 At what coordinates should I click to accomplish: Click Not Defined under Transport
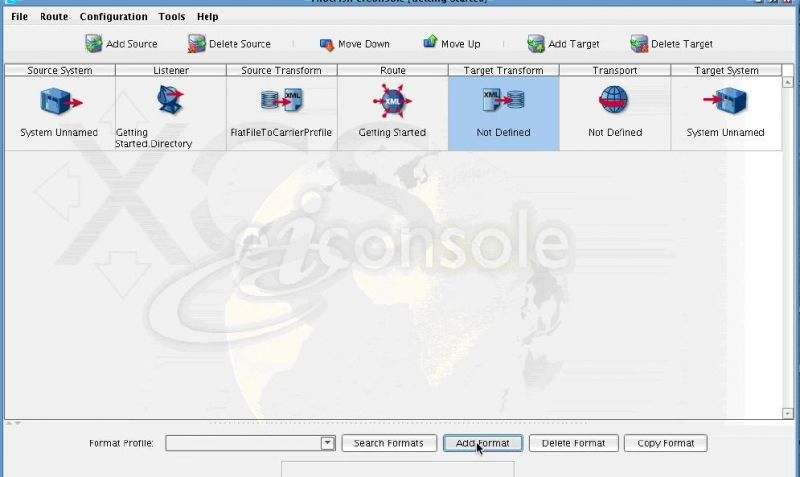point(615,133)
